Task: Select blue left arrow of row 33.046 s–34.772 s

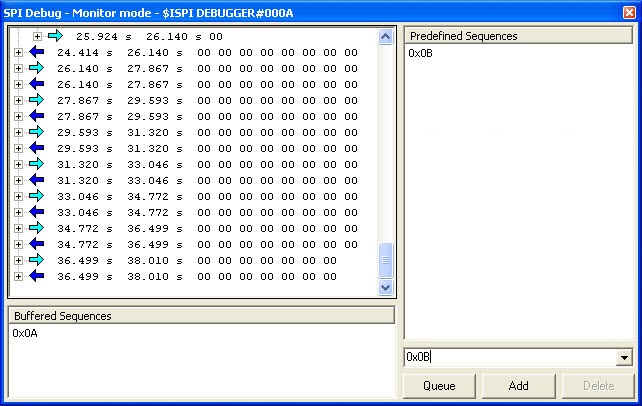Action: click(37, 212)
